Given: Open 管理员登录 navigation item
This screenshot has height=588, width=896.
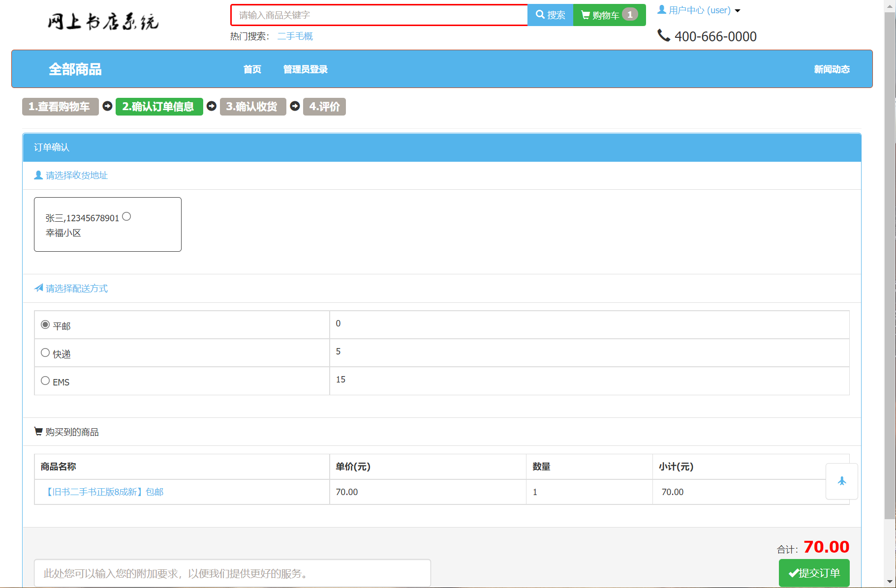Looking at the screenshot, I should (305, 69).
